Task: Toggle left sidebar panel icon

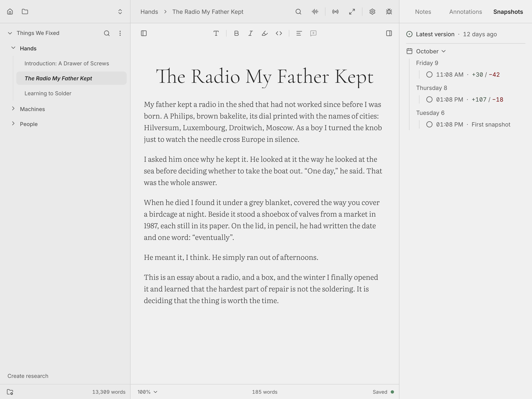Action: pos(144,33)
